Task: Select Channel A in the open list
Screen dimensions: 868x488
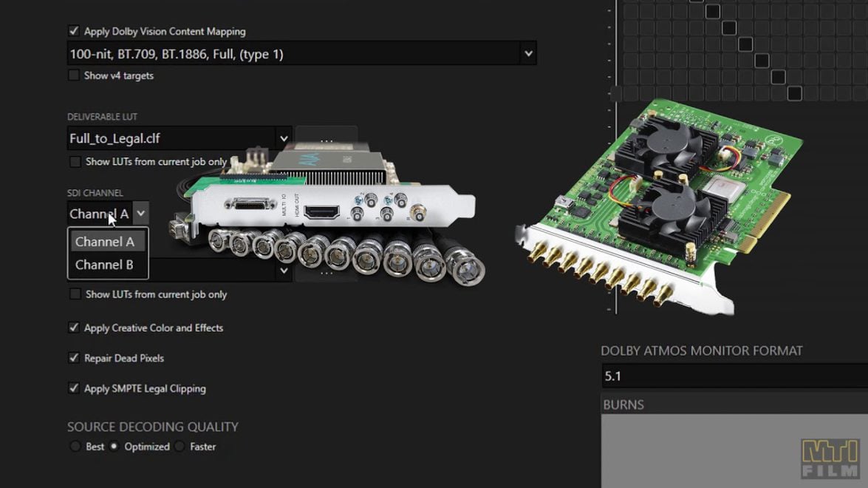Action: coord(108,241)
